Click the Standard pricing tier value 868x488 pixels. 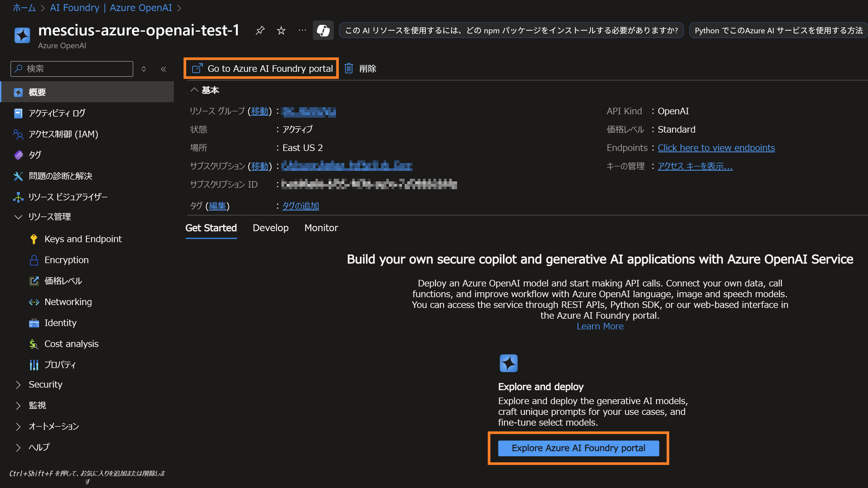point(676,129)
